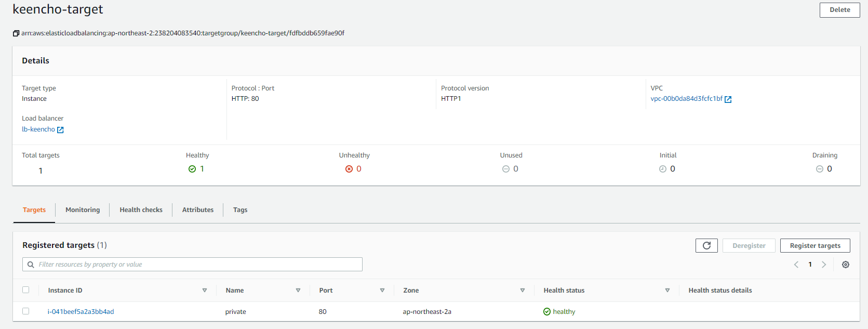
Task: Switch to the Monitoring tab
Action: [83, 210]
